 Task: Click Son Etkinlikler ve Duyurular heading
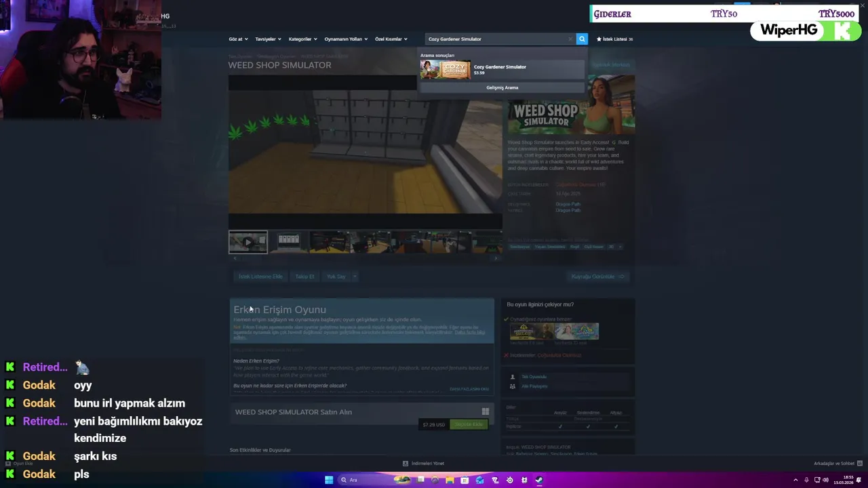pyautogui.click(x=260, y=450)
